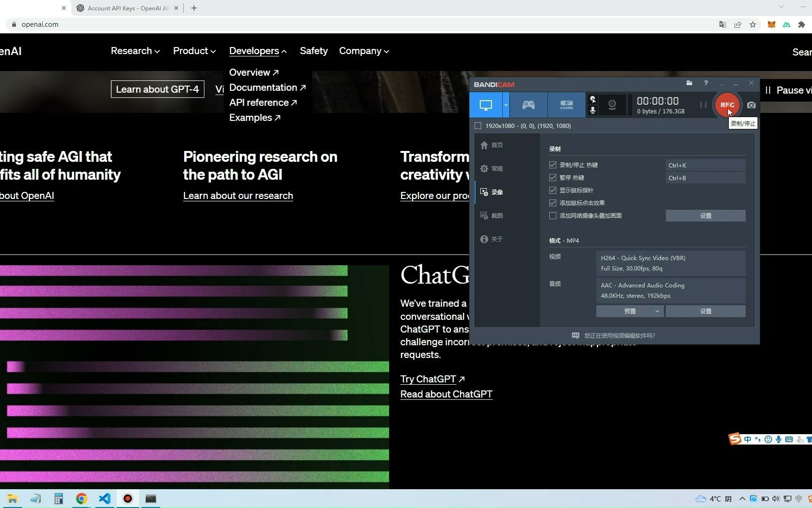Collapse the Developers menu

click(258, 51)
